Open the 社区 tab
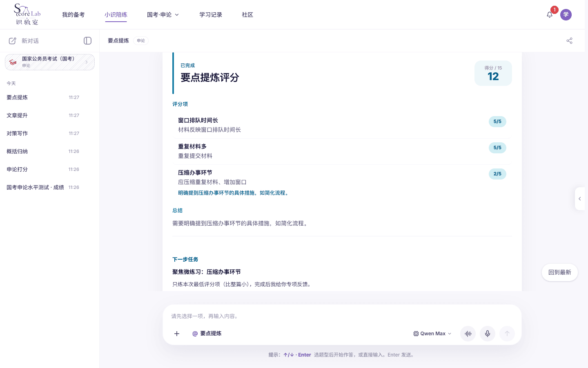This screenshot has height=368, width=588. [247, 15]
